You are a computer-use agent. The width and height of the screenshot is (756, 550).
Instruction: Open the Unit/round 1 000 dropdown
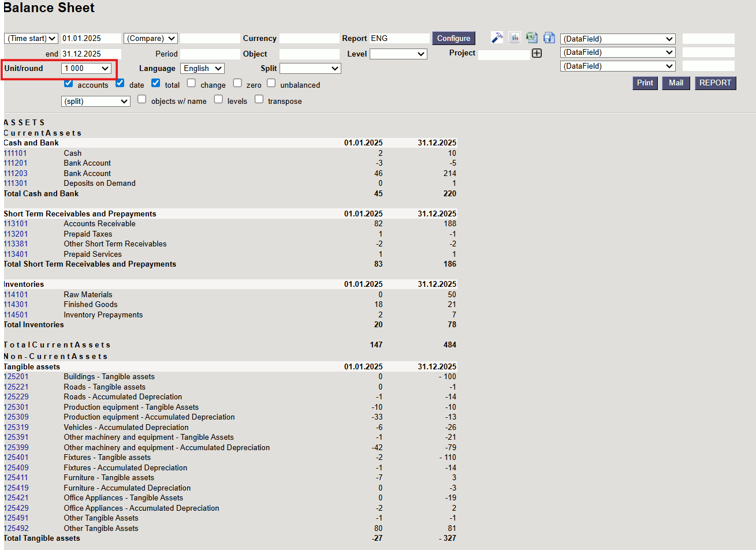point(87,68)
